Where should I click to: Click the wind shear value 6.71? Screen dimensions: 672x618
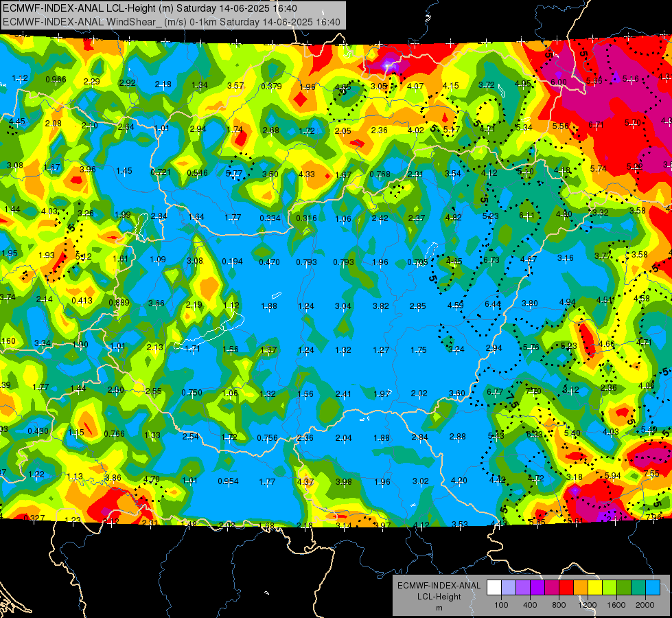point(596,125)
